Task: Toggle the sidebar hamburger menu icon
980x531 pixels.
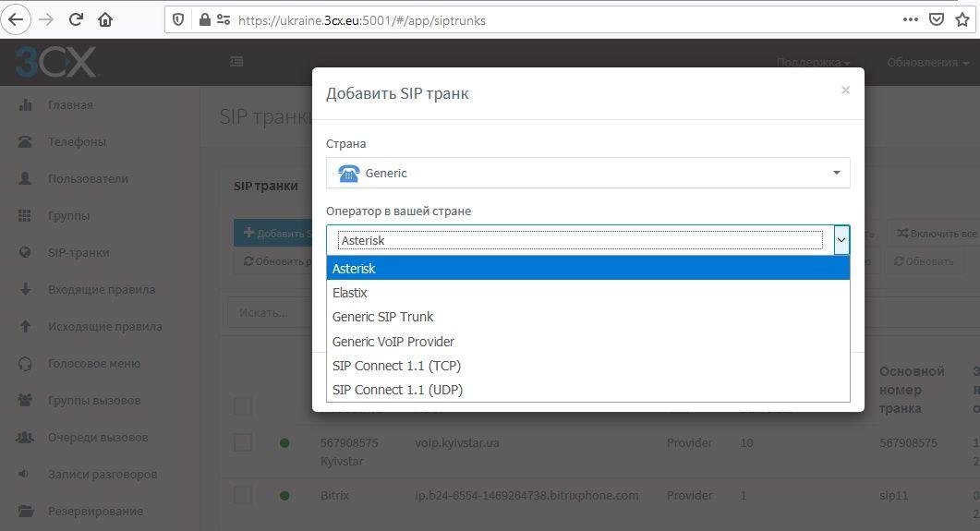Action: tap(236, 61)
